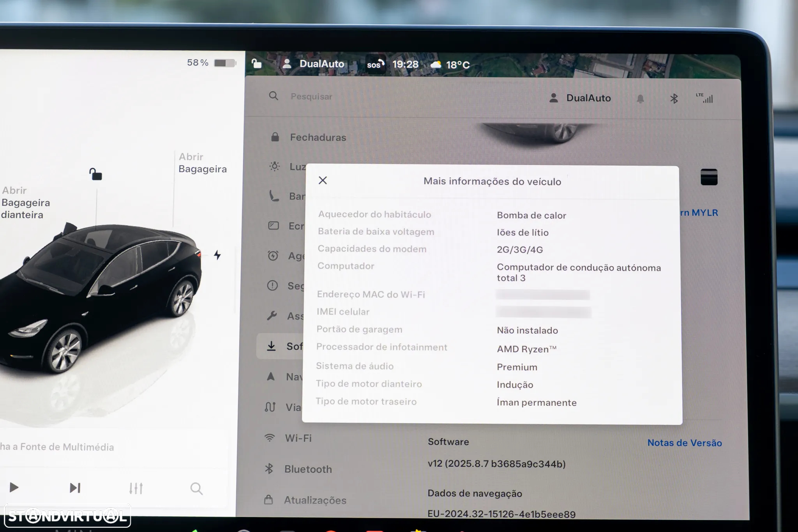The width and height of the screenshot is (798, 532).
Task: Tap the unlock padlock above the car
Action: click(95, 174)
